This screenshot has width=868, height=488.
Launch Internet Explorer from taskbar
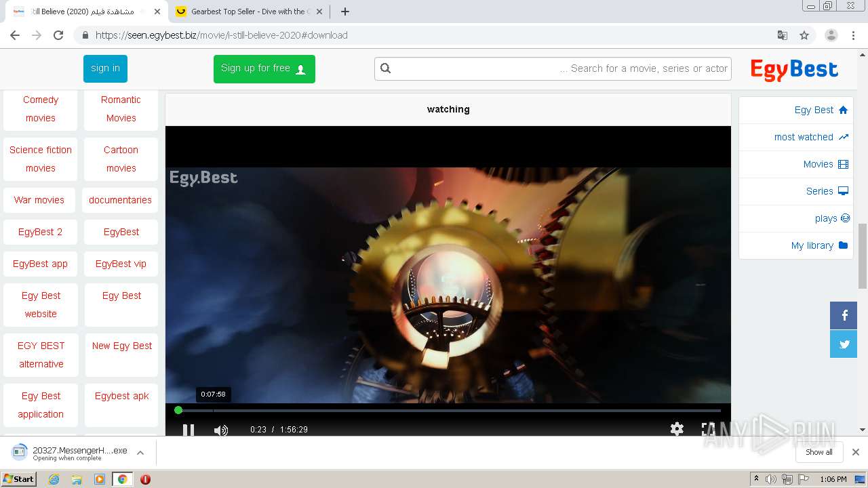coord(54,479)
